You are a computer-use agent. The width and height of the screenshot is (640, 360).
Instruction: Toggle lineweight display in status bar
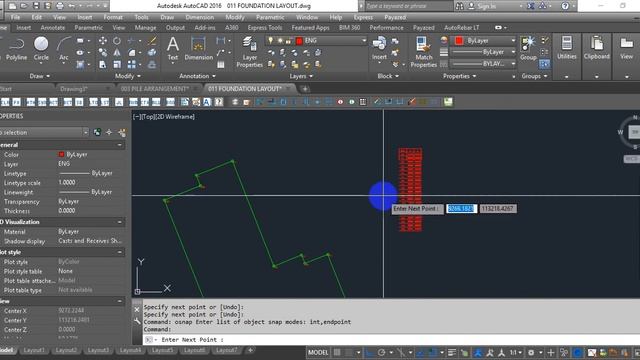[452, 352]
